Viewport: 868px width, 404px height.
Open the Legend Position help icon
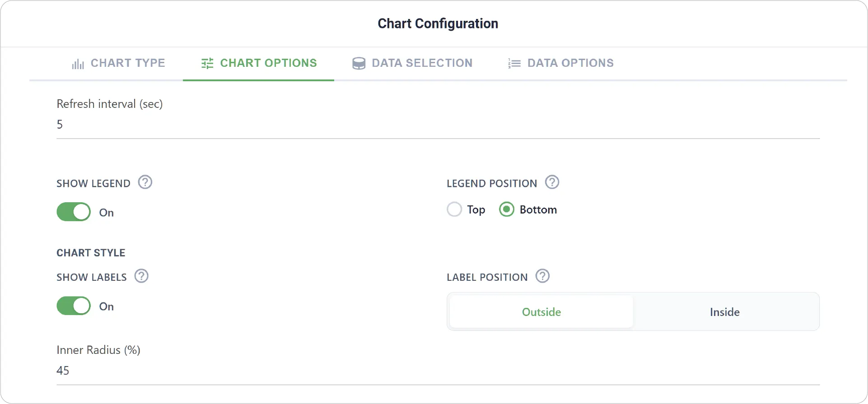tap(552, 182)
